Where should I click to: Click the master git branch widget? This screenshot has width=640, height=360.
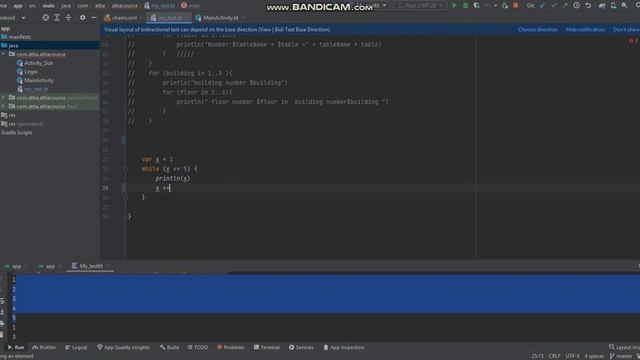621,356
